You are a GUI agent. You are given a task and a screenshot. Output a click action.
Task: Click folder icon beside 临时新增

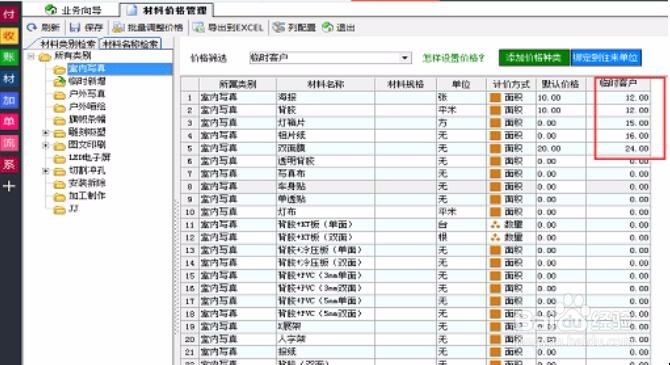click(59, 82)
